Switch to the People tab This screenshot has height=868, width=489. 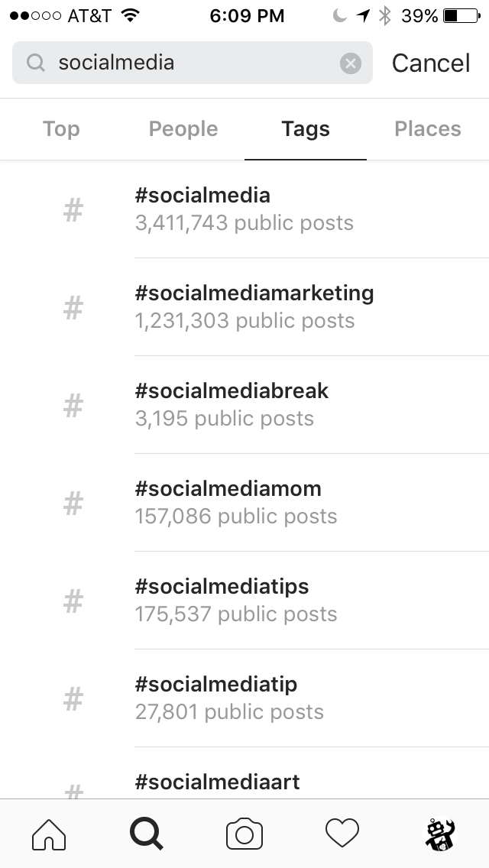[x=183, y=129]
